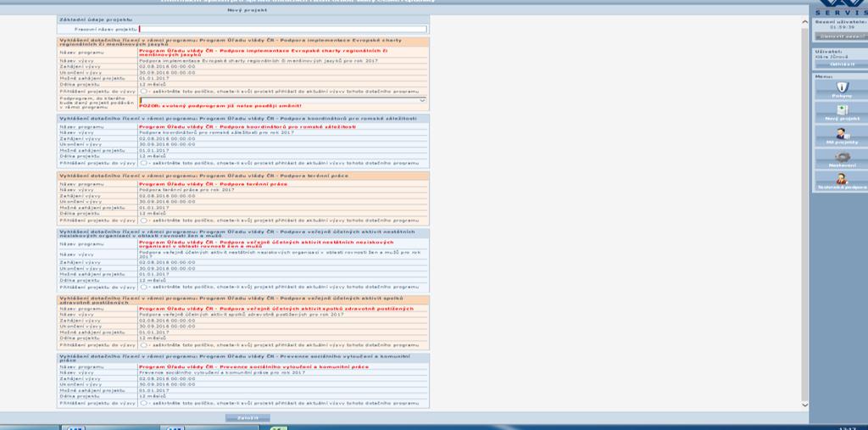Click Prevence sociálního vyloučení a komunitní práce pro rok 2017
Screen dimensions: 868x430
coord(223,373)
